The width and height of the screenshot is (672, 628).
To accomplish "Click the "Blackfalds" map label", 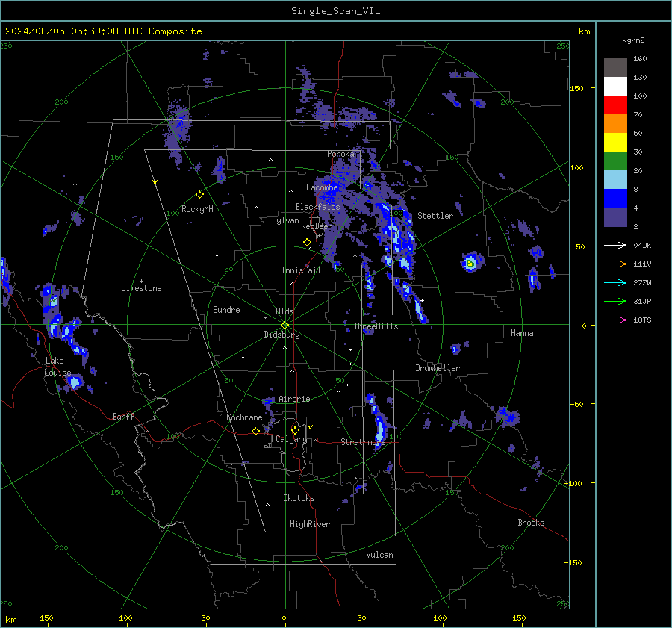I will [x=317, y=207].
